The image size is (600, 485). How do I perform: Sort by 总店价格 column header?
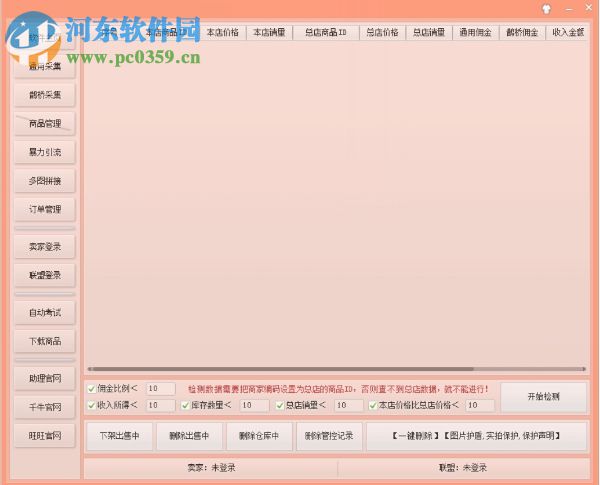(x=382, y=33)
